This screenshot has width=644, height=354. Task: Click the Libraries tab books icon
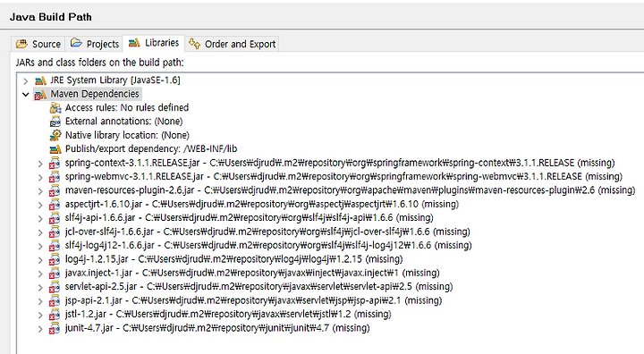click(x=134, y=42)
